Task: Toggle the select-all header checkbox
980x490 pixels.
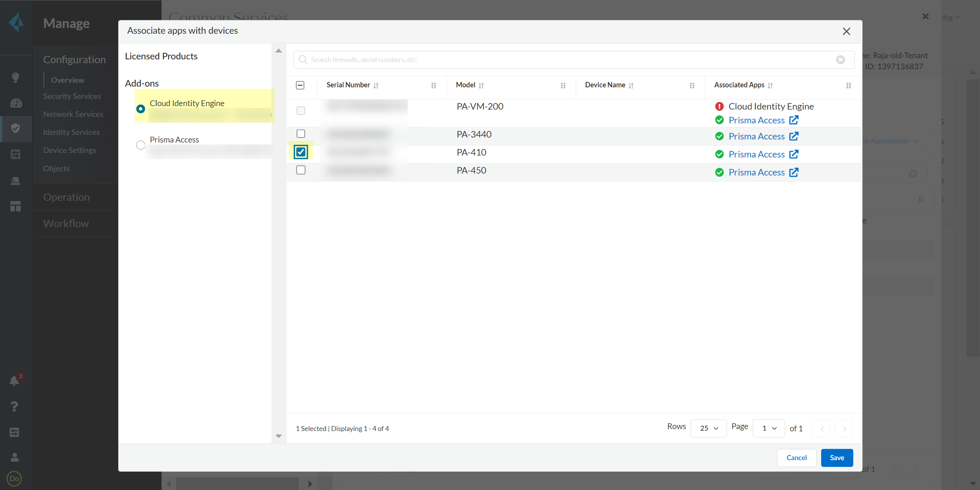Action: [x=300, y=85]
